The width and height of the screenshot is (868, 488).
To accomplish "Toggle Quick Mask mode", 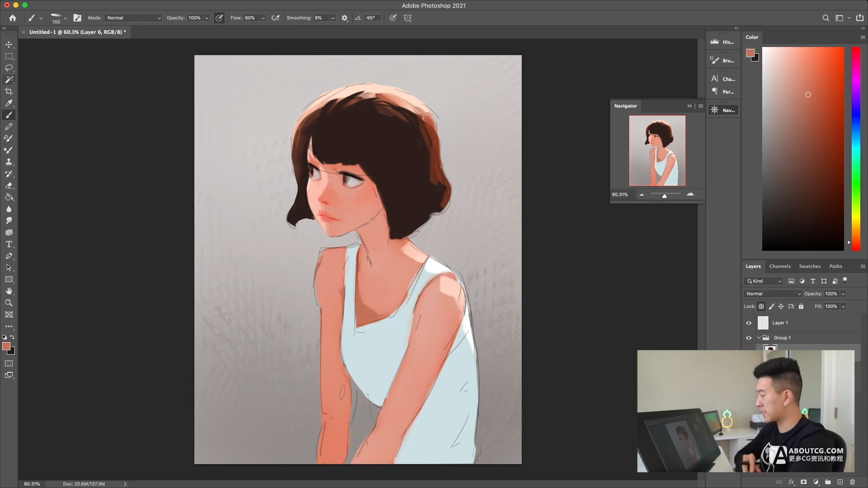I will tap(9, 363).
